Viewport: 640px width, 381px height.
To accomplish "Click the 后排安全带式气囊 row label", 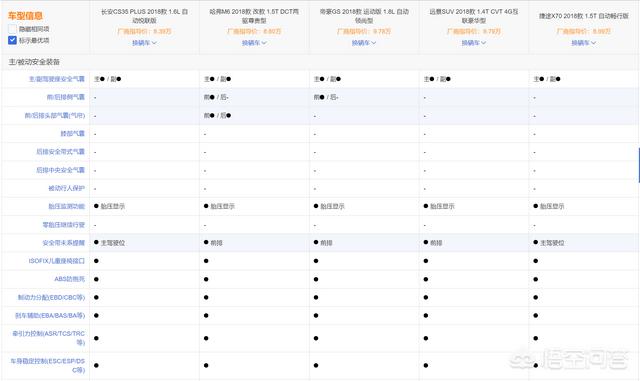I will pos(60,152).
